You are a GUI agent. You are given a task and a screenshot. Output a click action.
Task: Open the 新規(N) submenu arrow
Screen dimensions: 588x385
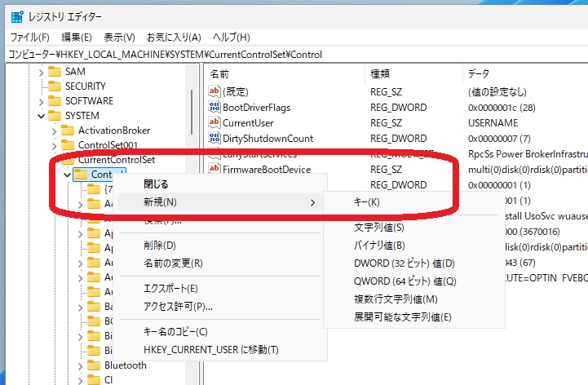[x=312, y=202]
